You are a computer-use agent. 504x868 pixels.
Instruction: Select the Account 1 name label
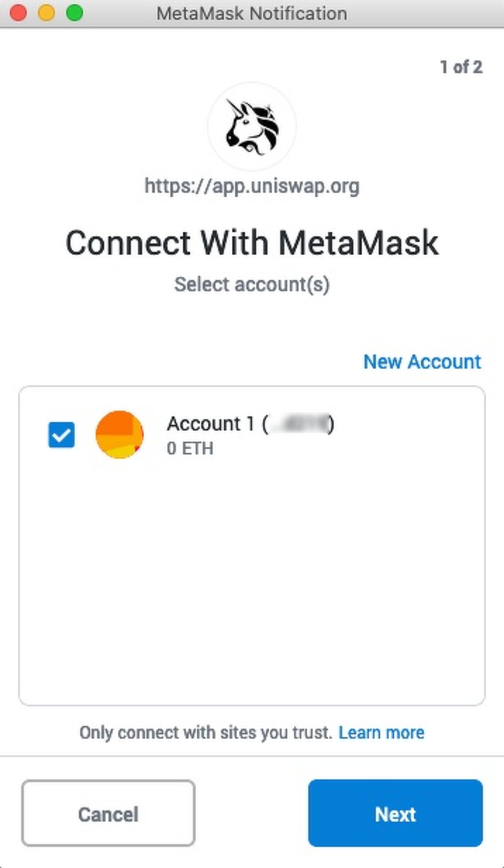tap(210, 424)
